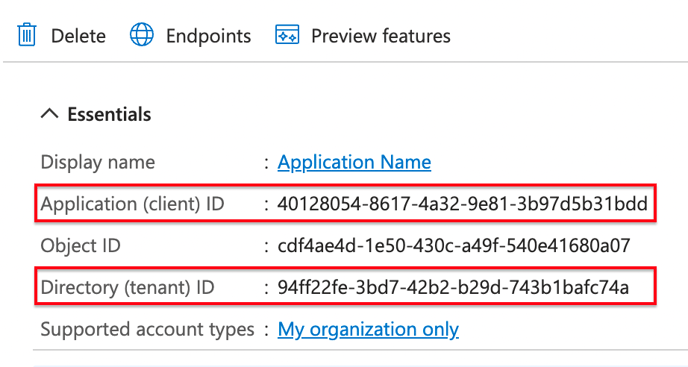The height and width of the screenshot is (367, 688).
Task: Open Endpoints from the toolbar label
Action: 208,36
